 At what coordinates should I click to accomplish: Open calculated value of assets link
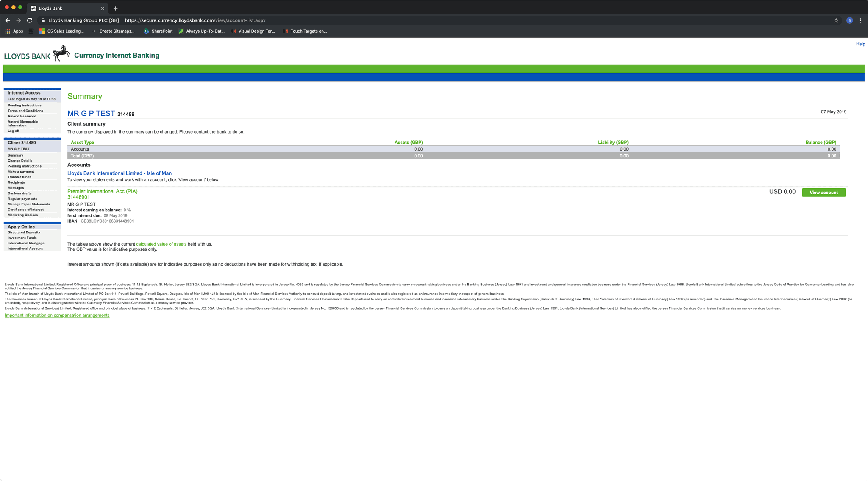coord(161,244)
